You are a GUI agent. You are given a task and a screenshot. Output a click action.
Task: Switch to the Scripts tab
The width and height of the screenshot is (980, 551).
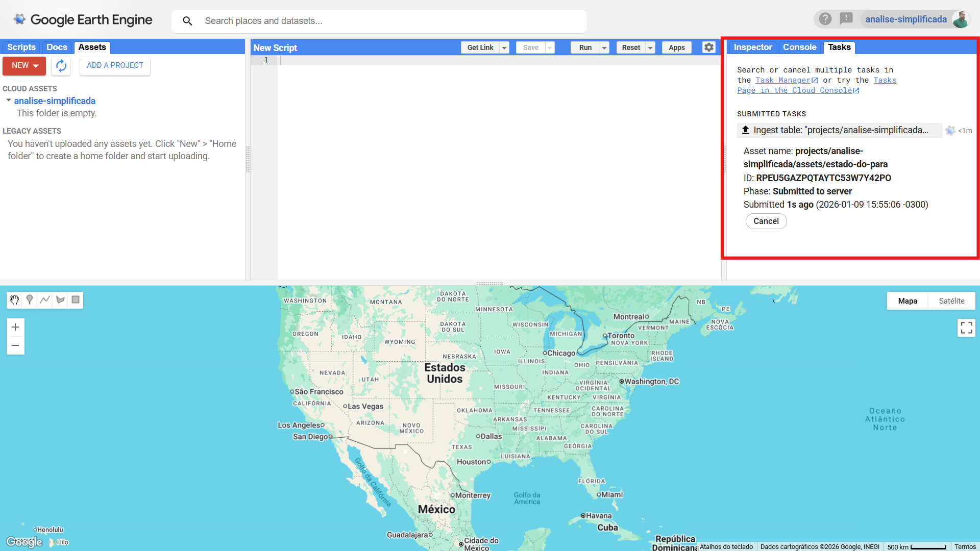21,47
